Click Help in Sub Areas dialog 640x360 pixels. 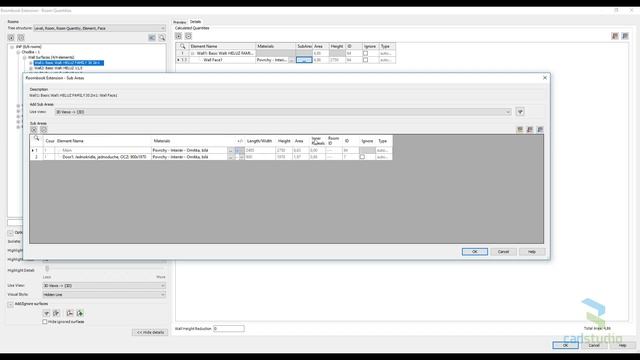click(532, 252)
